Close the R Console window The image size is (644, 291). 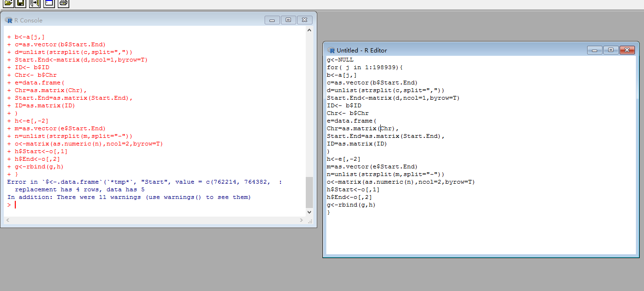[305, 20]
